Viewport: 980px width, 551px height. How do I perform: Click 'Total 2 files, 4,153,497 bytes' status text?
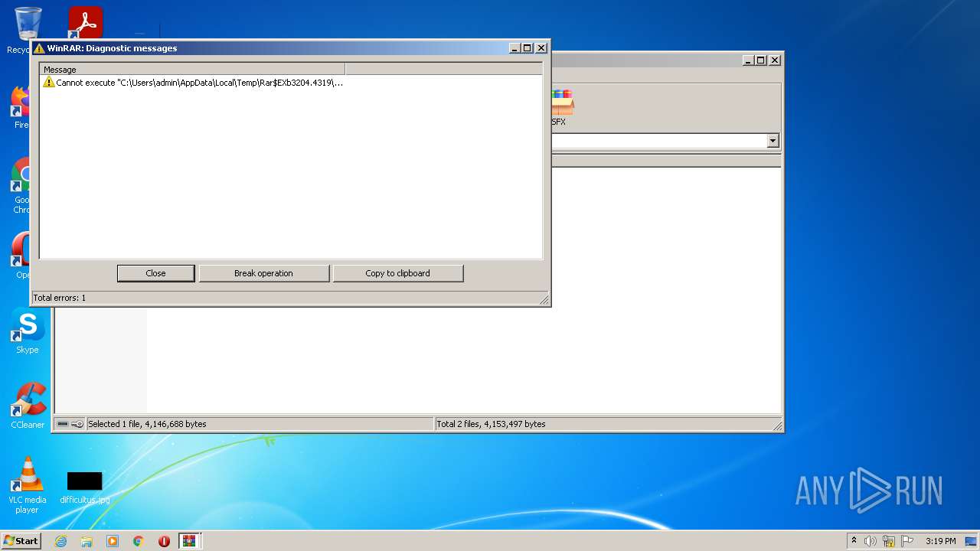[x=491, y=424]
